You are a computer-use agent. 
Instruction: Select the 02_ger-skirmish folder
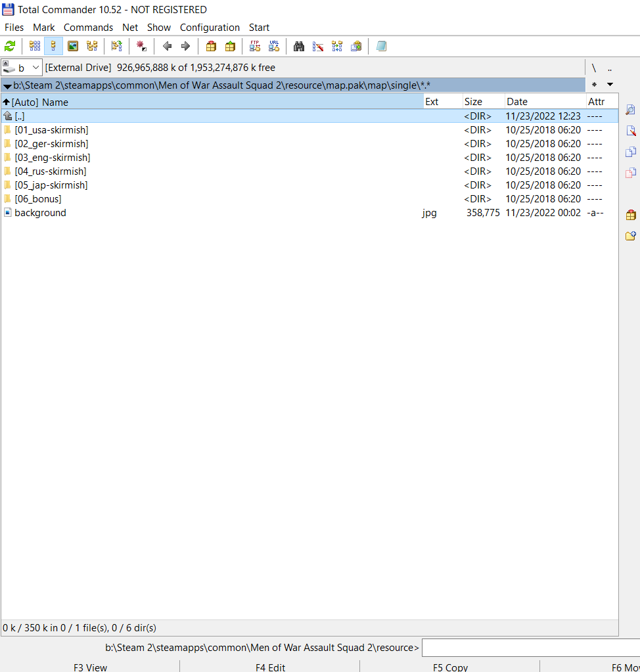pyautogui.click(x=309, y=144)
